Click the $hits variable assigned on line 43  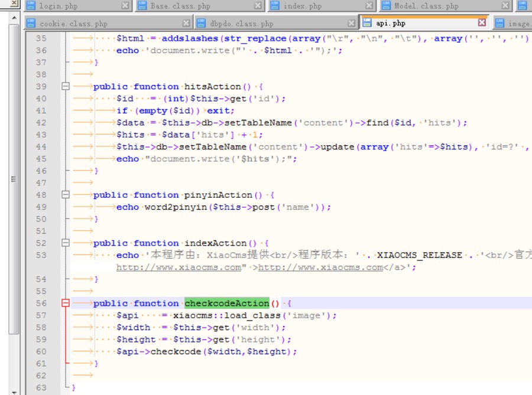(131, 135)
